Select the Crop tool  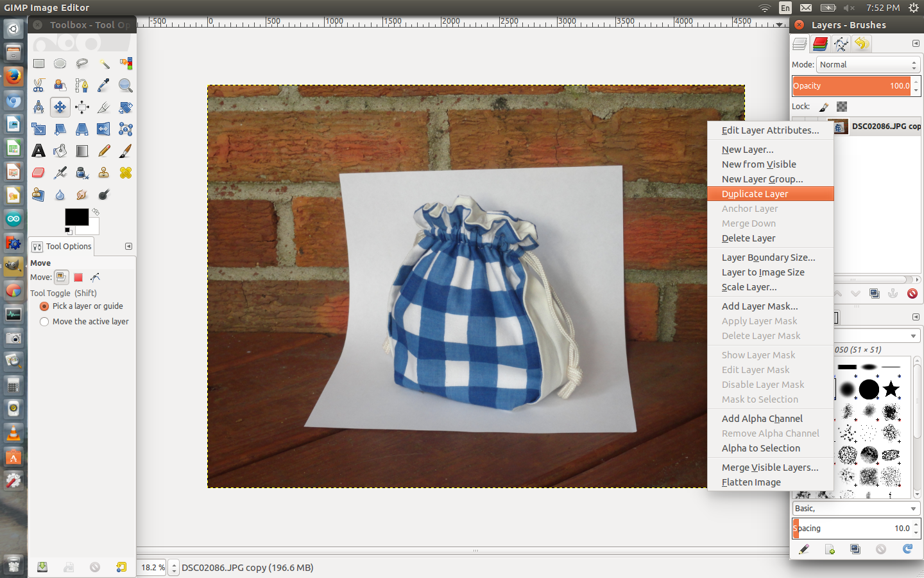point(104,107)
